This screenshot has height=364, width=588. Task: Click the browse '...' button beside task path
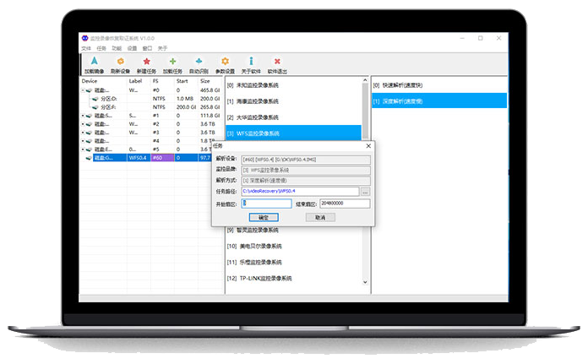[x=364, y=192]
